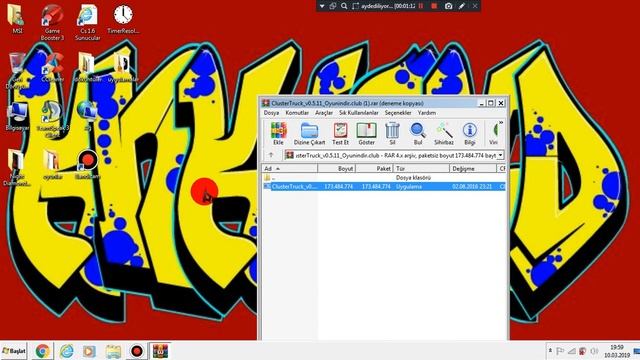
Task: Open the Sık Kullanılanlar menu
Action: (358, 113)
